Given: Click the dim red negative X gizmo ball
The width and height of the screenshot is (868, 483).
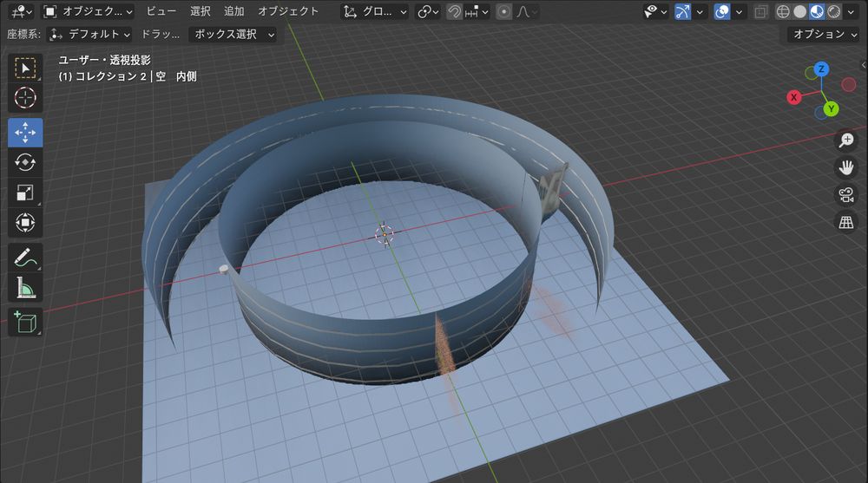Looking at the screenshot, I should pos(849,84).
